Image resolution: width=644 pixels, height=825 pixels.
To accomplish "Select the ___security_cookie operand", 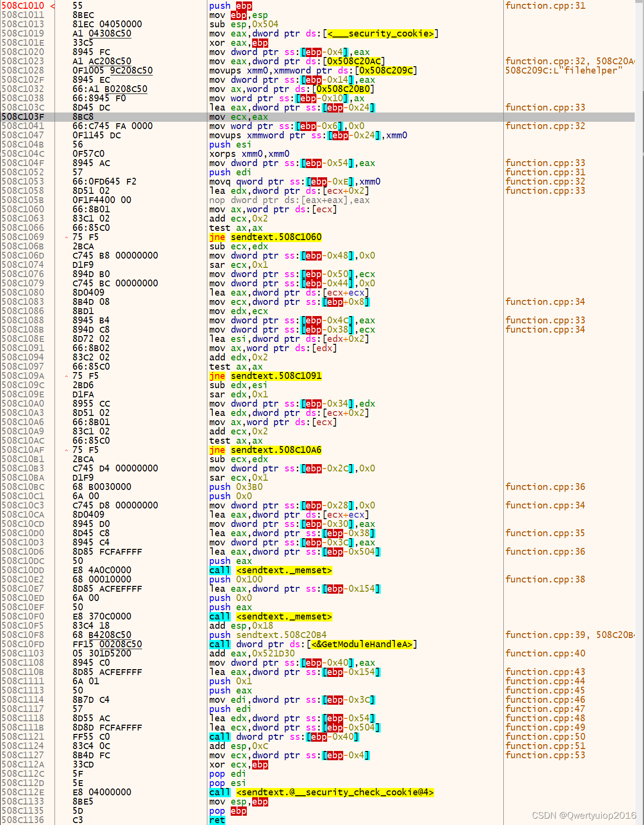I will click(381, 34).
